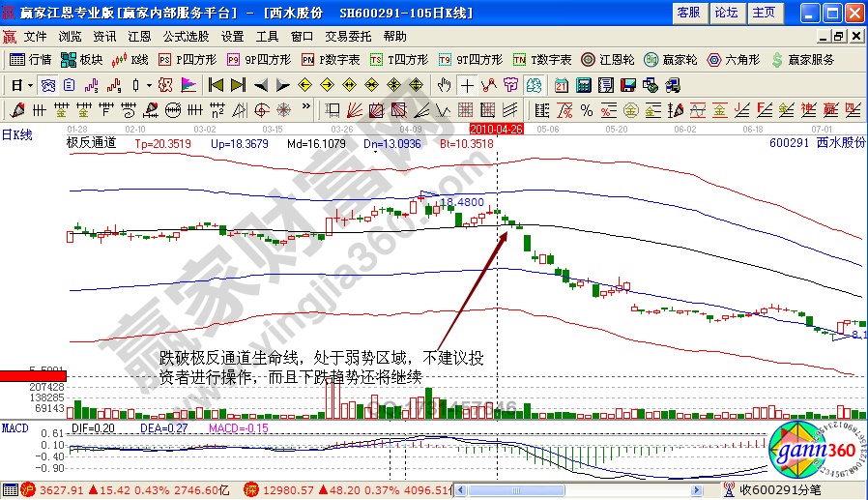868x500 pixels.
Task: Toggle the crosshair cursor mode
Action: pos(467,84)
